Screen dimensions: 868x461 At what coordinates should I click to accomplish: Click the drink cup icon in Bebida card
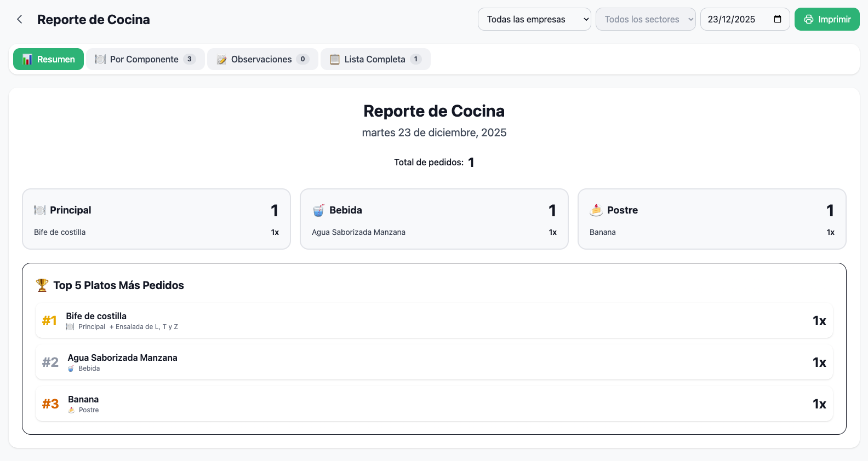click(x=318, y=210)
